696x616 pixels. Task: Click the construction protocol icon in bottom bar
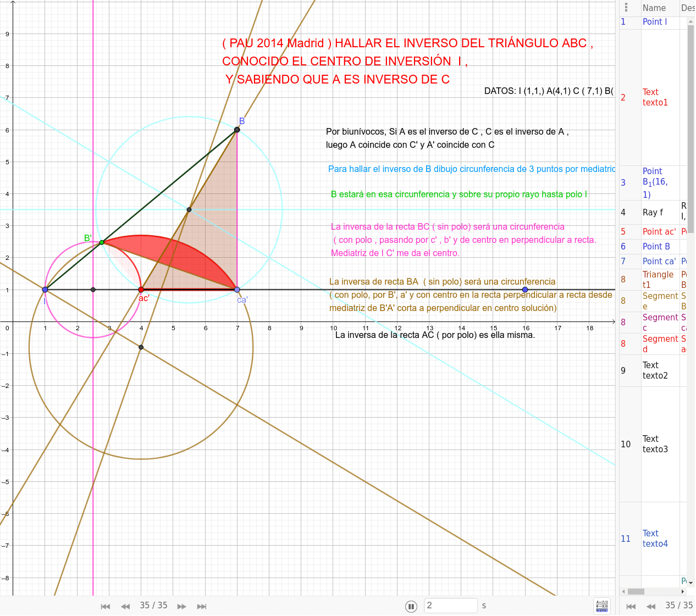coord(602,606)
